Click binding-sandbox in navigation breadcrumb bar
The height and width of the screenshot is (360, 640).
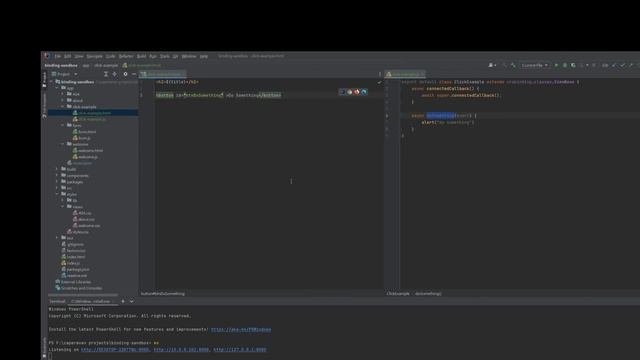(x=61, y=65)
